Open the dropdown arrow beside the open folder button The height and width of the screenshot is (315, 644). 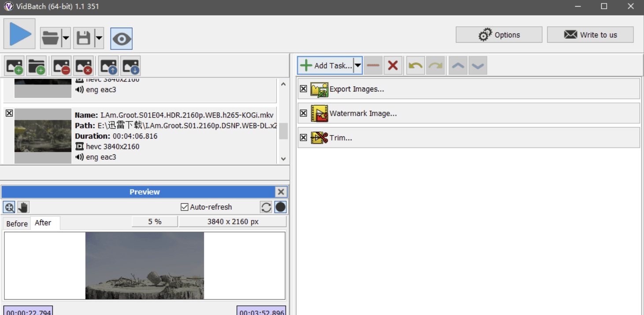coord(66,39)
